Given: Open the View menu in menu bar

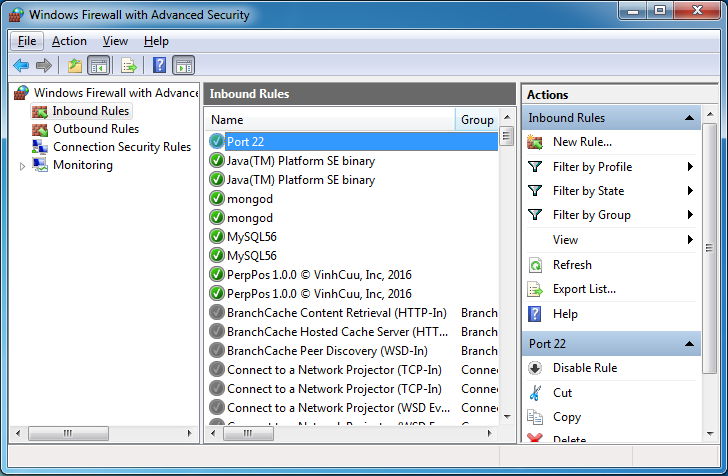Looking at the screenshot, I should (115, 41).
